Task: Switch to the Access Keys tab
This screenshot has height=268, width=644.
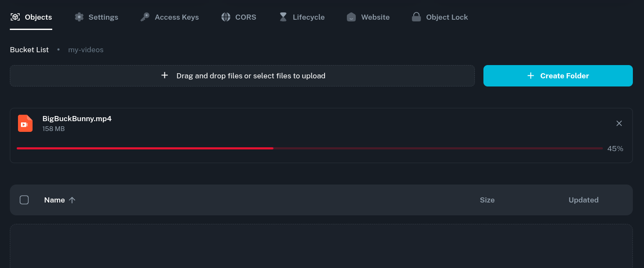Action: coord(176,17)
